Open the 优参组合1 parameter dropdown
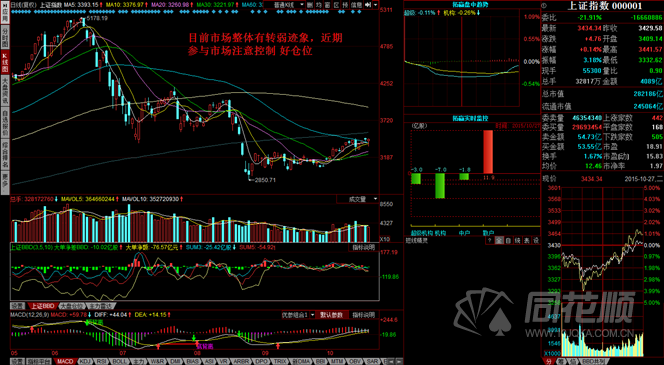 (x=298, y=315)
